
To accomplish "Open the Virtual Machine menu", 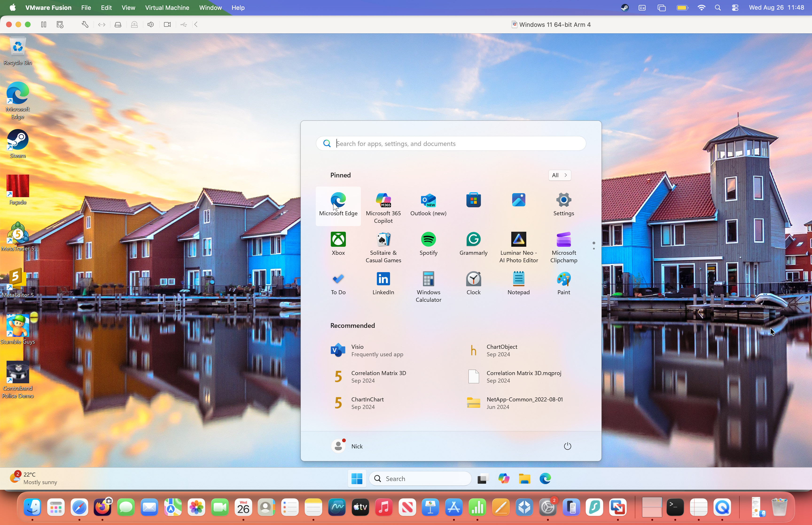I will (167, 8).
